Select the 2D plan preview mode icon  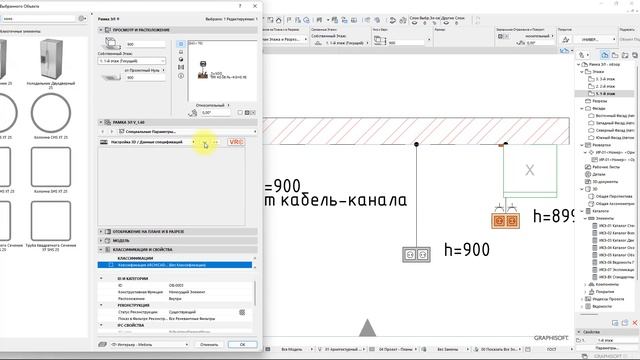181,44
